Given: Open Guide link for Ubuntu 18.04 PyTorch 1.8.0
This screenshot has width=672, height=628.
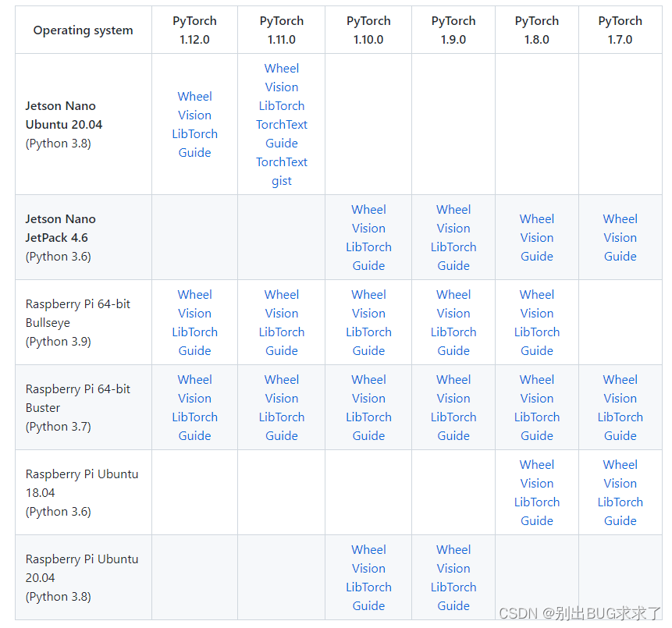Looking at the screenshot, I should tap(537, 521).
